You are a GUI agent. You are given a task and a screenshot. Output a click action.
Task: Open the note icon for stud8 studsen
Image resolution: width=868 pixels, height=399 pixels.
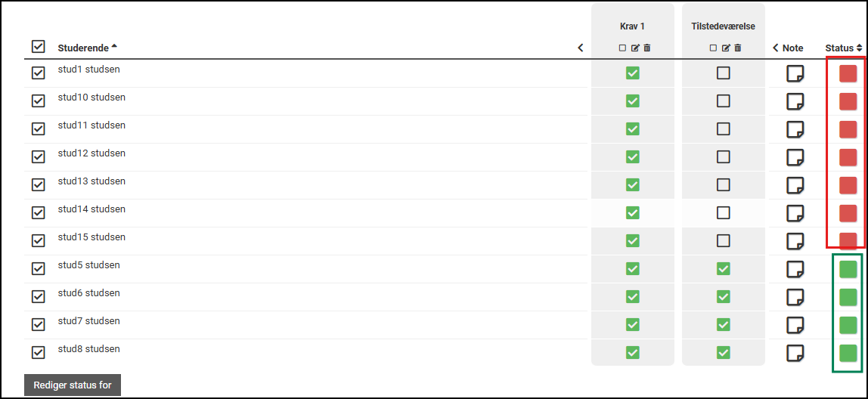[795, 353]
